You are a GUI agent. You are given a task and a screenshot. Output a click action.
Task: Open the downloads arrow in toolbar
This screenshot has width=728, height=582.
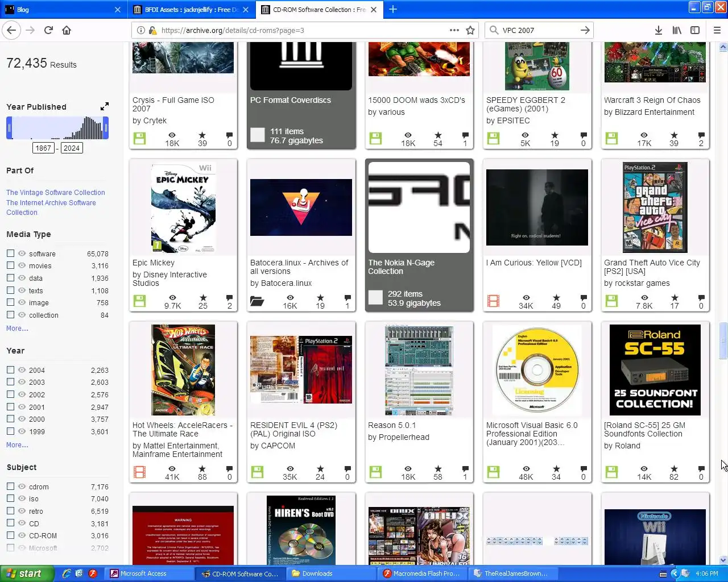(x=658, y=30)
